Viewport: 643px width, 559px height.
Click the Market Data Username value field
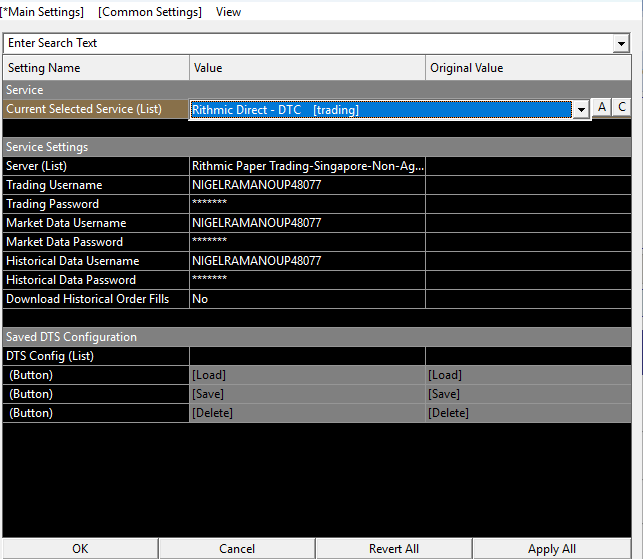308,223
